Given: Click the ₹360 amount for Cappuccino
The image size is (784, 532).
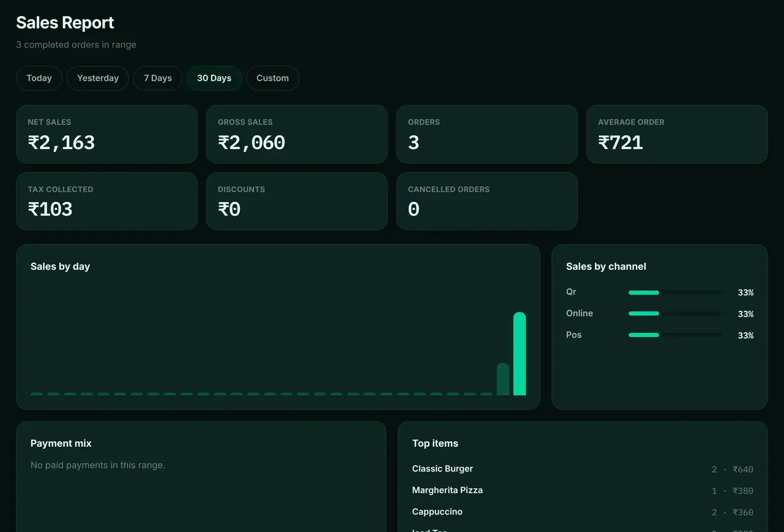Looking at the screenshot, I should 743,513.
